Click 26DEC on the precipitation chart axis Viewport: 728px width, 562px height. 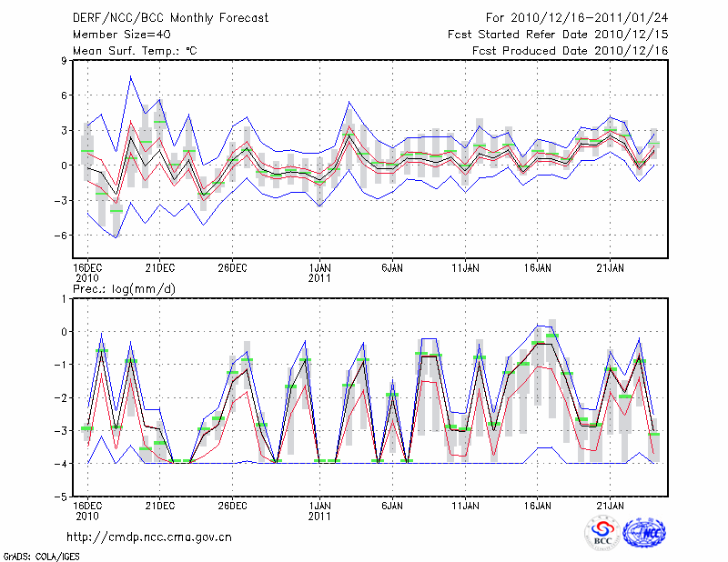[232, 505]
